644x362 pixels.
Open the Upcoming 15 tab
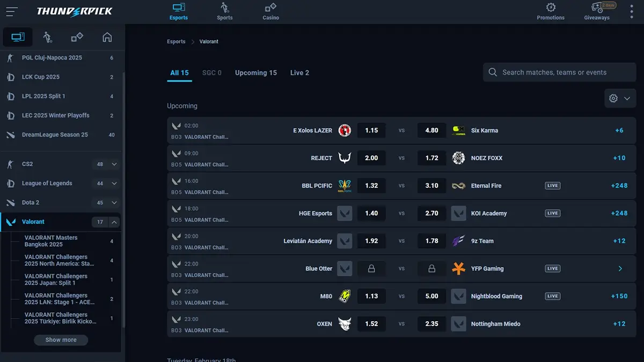click(256, 72)
